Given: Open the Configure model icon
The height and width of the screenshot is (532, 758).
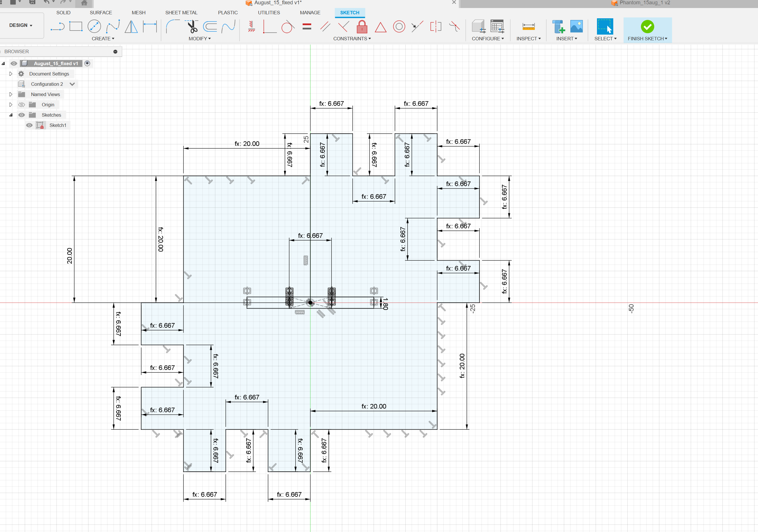Looking at the screenshot, I should [478, 26].
